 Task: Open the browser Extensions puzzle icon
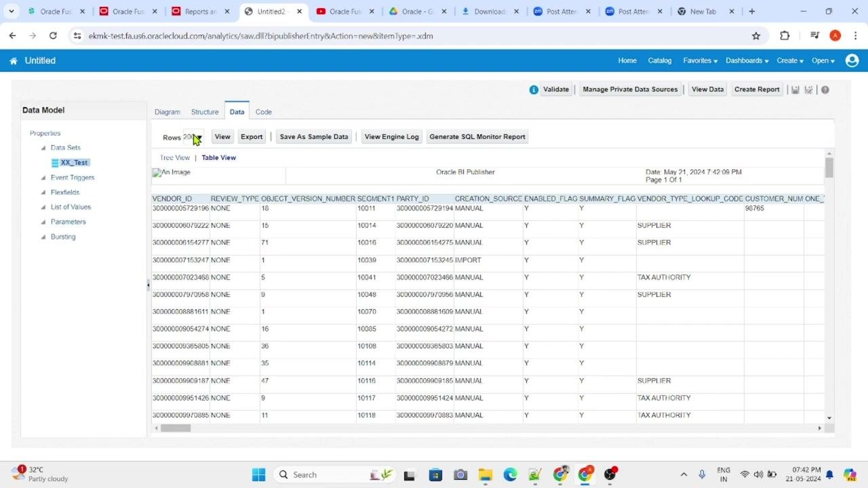[785, 36]
